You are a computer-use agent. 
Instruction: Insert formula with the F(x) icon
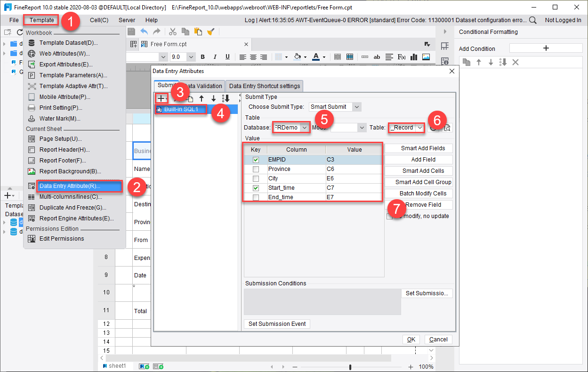[x=402, y=57]
